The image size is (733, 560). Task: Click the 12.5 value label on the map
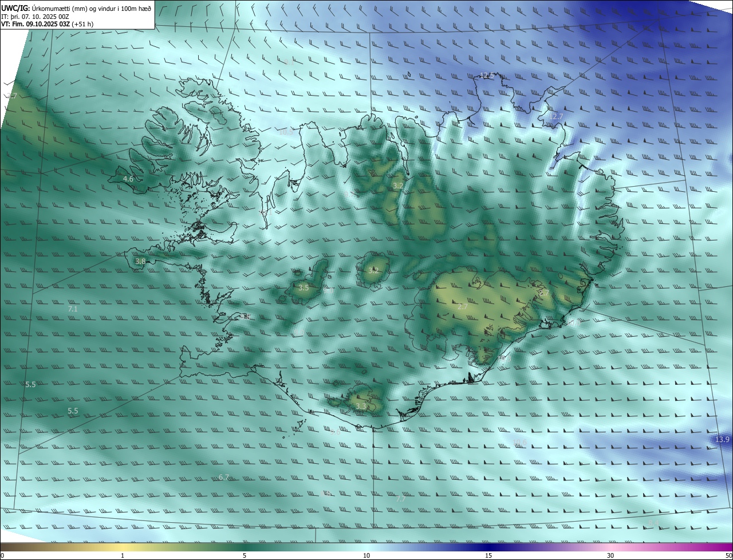(x=487, y=75)
